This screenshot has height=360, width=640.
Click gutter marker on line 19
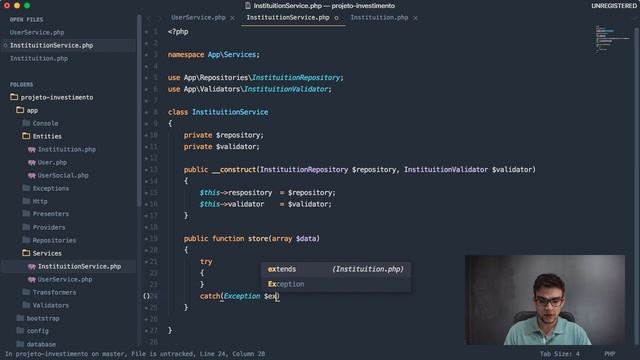pyautogui.click(x=147, y=238)
